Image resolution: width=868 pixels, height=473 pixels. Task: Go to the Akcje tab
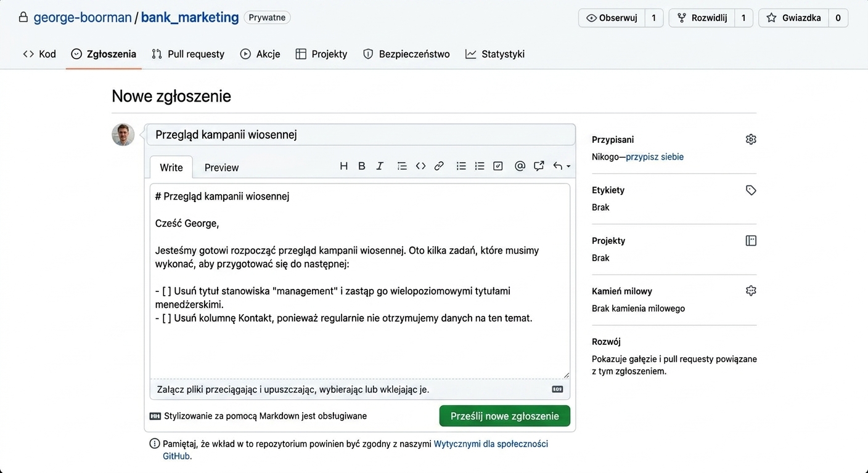coord(260,54)
